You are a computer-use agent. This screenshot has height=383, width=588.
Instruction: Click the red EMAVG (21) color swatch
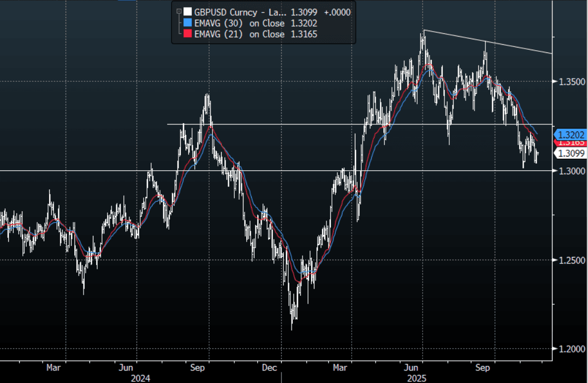pyautogui.click(x=187, y=34)
